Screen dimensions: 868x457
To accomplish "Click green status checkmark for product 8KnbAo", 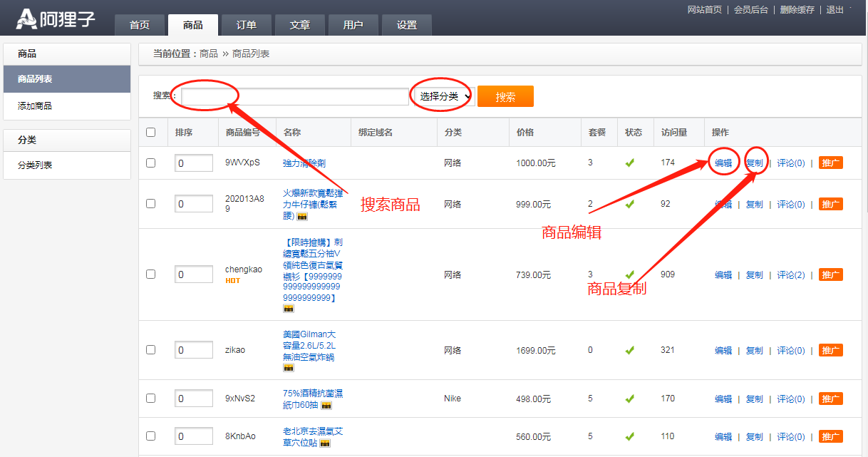I will [x=629, y=436].
